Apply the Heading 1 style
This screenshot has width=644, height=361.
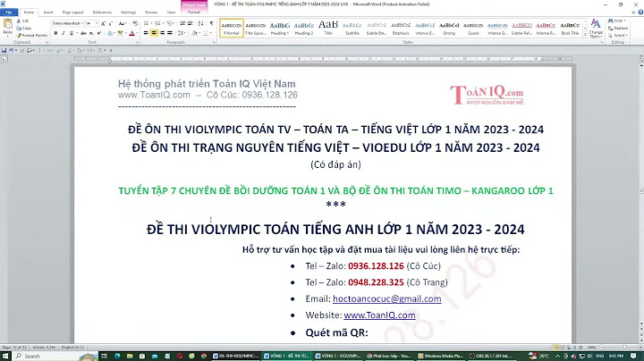pyautogui.click(x=280, y=28)
